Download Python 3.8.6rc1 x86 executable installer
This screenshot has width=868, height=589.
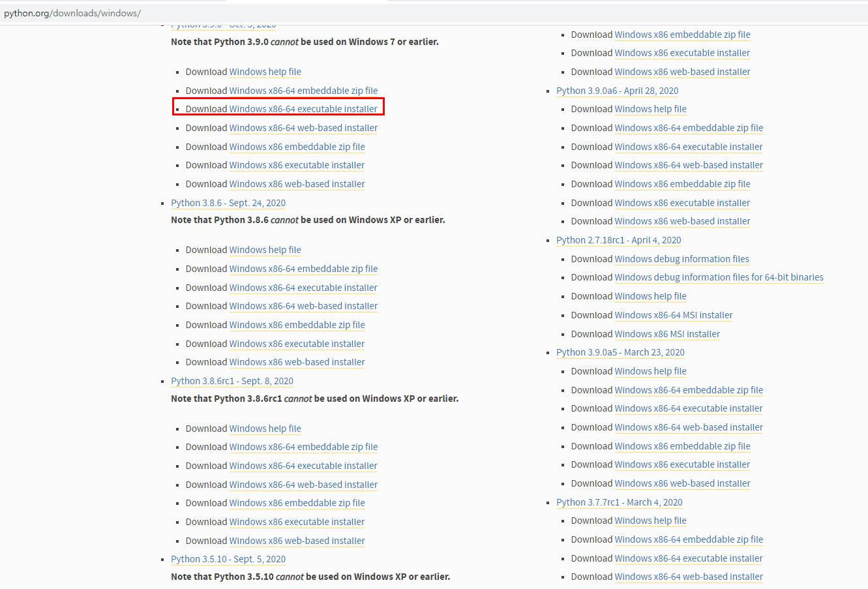pos(297,522)
